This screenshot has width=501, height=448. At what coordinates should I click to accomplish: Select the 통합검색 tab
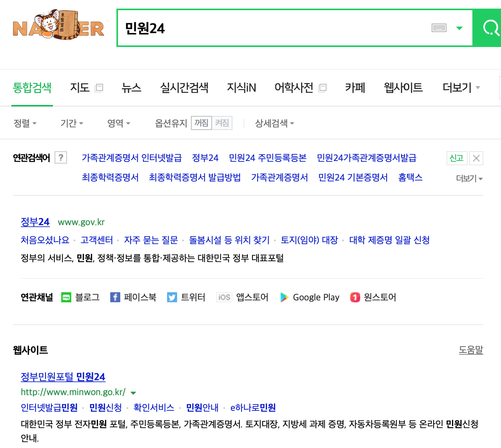coord(32,88)
